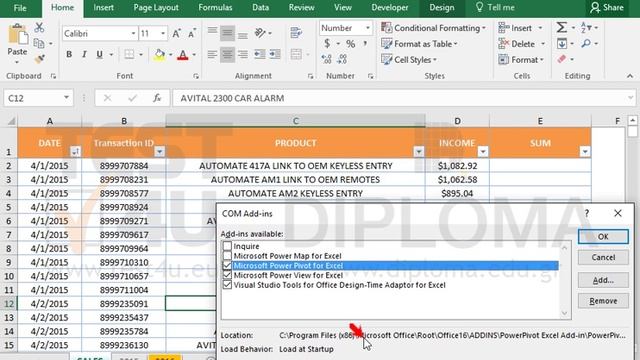Collapse the ribbon with the arrow

click(x=630, y=76)
